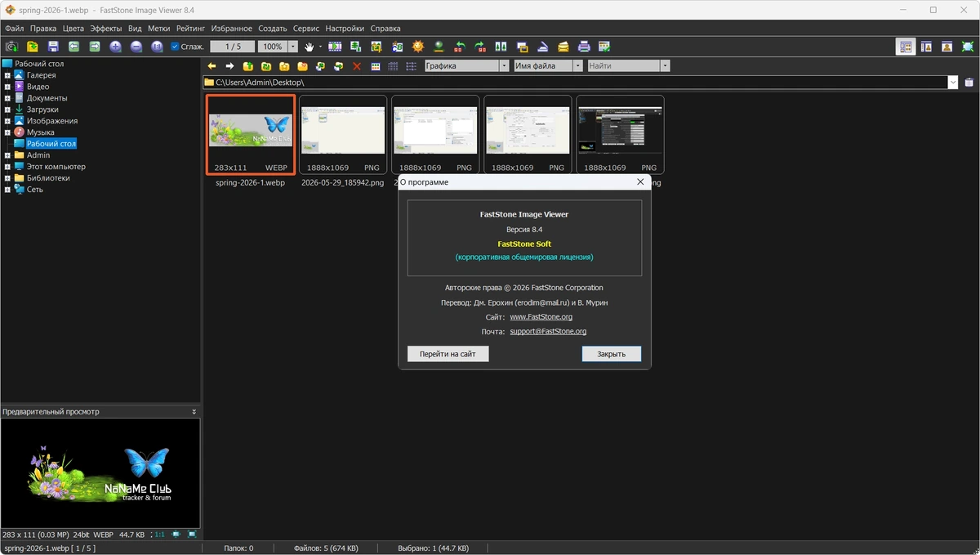The width and height of the screenshot is (980, 555).
Task: Open the Графика file filter dropdown
Action: coord(504,65)
